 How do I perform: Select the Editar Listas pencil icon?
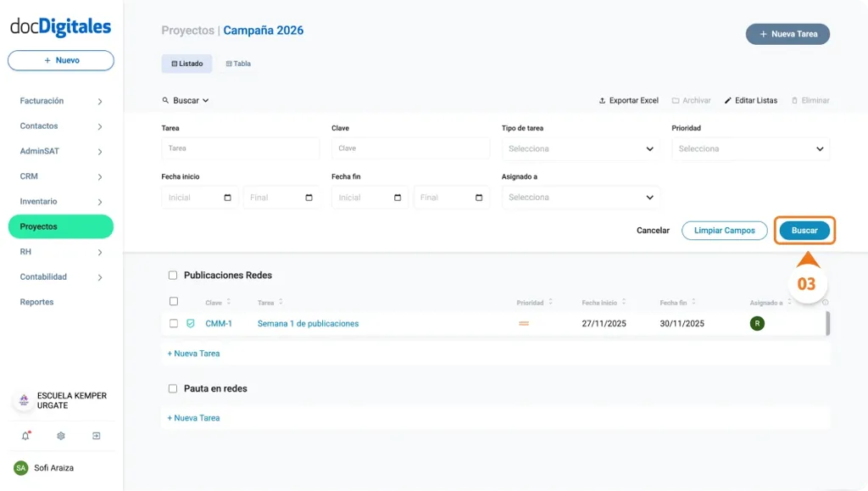click(729, 100)
